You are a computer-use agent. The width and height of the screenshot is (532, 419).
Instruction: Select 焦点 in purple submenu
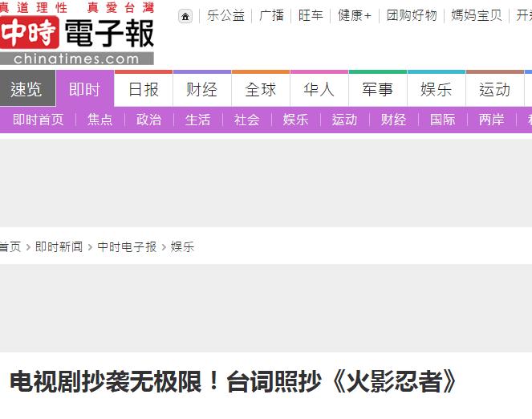pyautogui.click(x=99, y=120)
